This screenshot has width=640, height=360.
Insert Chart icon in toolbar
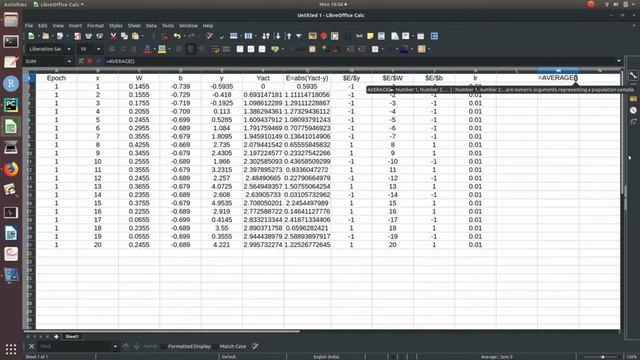(x=323, y=36)
